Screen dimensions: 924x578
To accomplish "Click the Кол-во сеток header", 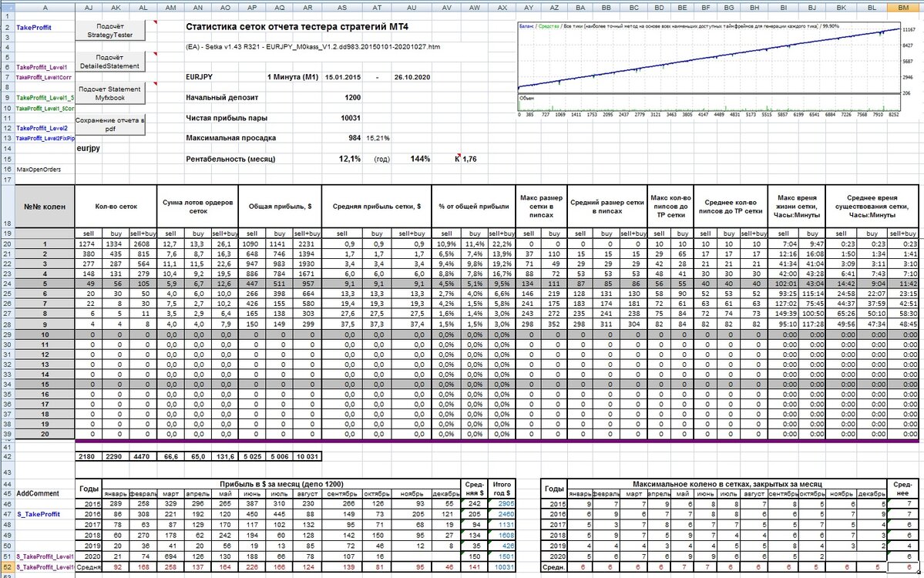I will click(116, 207).
